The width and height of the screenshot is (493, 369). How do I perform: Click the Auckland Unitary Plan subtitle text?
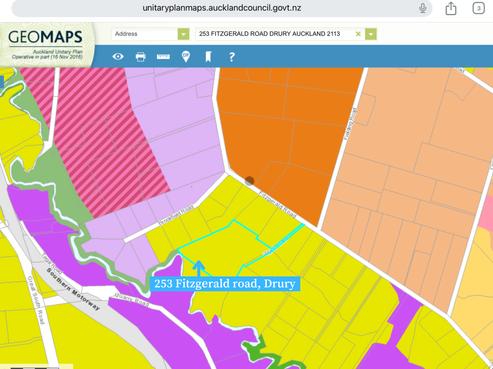coord(57,52)
